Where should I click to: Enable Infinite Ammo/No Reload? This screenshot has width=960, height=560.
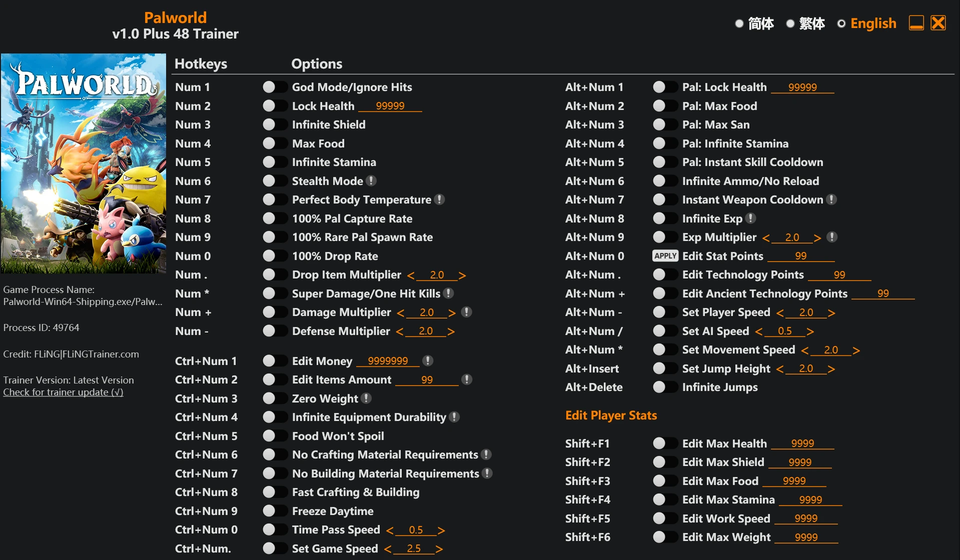coord(665,181)
